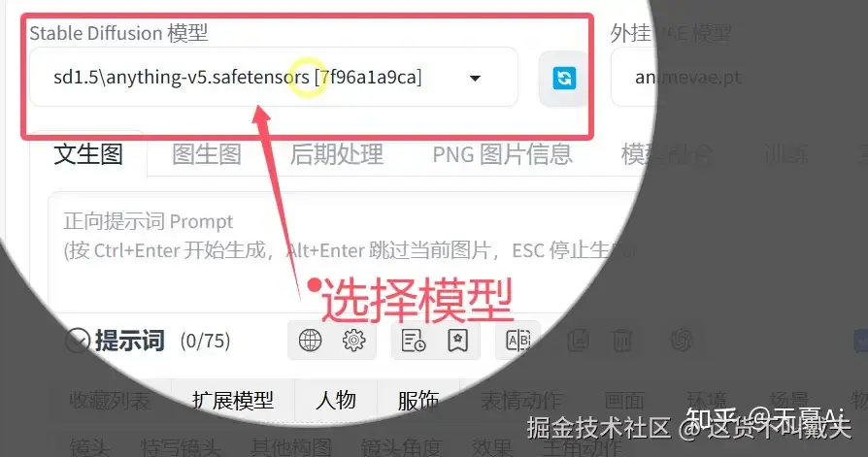Click the copy prompt icon

coord(578,341)
